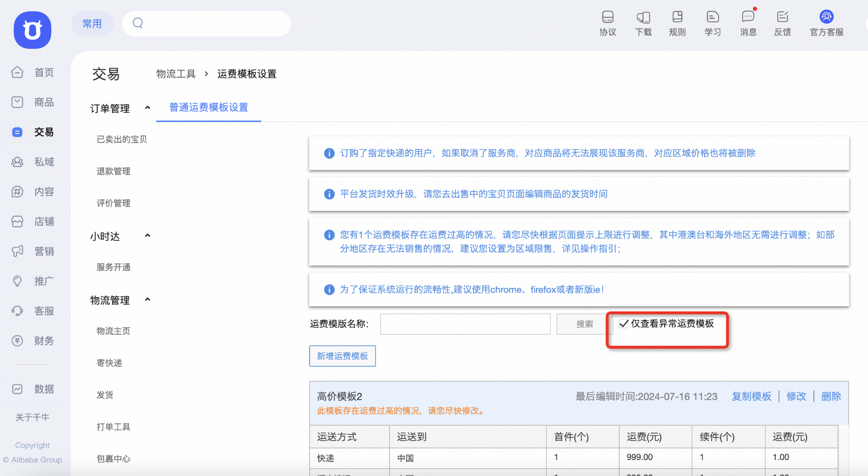Click 复制模板 link for 高价模板2

(751, 397)
